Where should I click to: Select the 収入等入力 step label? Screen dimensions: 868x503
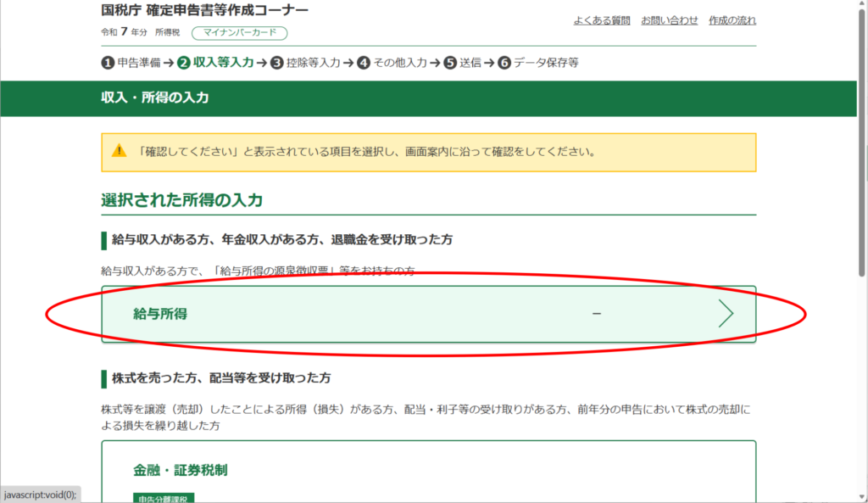(x=223, y=63)
